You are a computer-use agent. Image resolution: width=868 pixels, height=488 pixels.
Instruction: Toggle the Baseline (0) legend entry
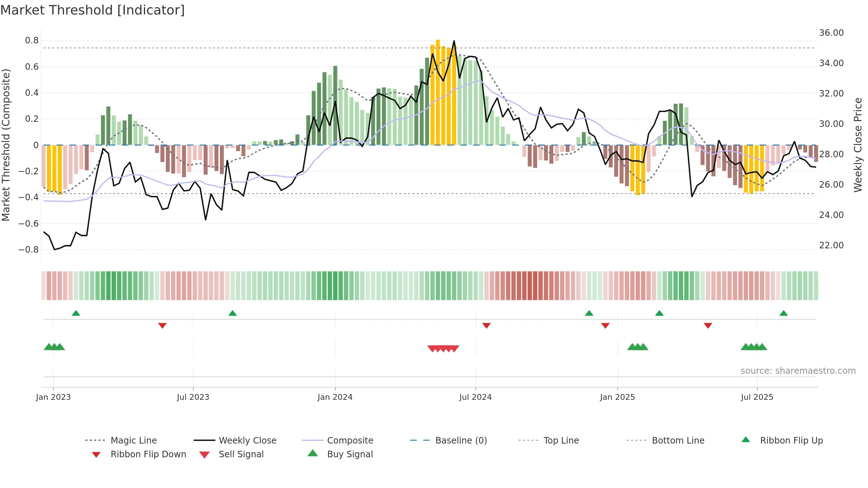coord(448,440)
